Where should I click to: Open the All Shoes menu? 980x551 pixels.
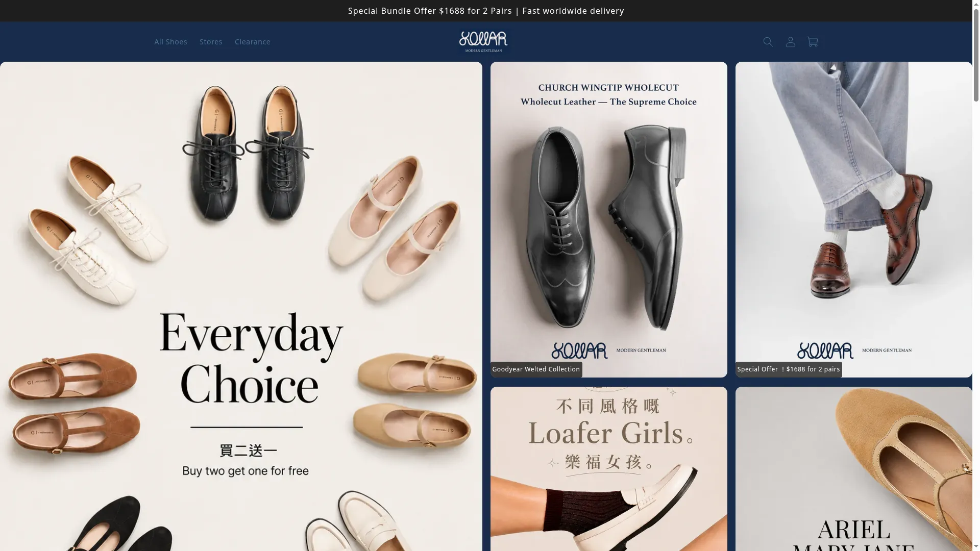[170, 42]
